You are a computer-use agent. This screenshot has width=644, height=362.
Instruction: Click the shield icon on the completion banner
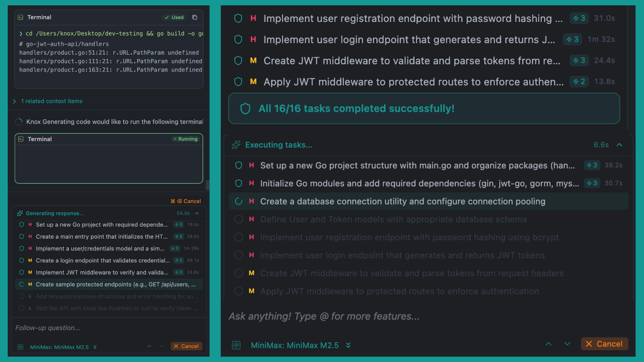(246, 108)
